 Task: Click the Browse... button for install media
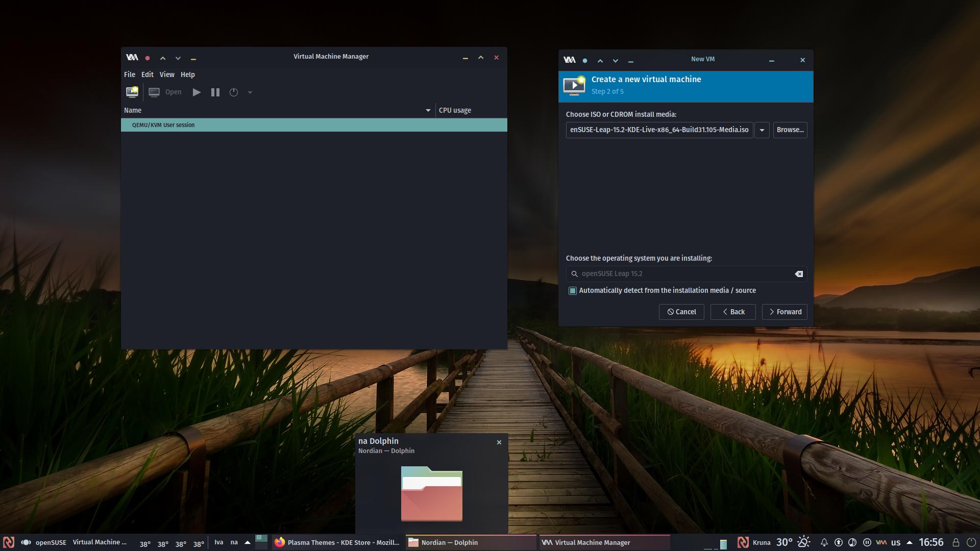pyautogui.click(x=790, y=130)
